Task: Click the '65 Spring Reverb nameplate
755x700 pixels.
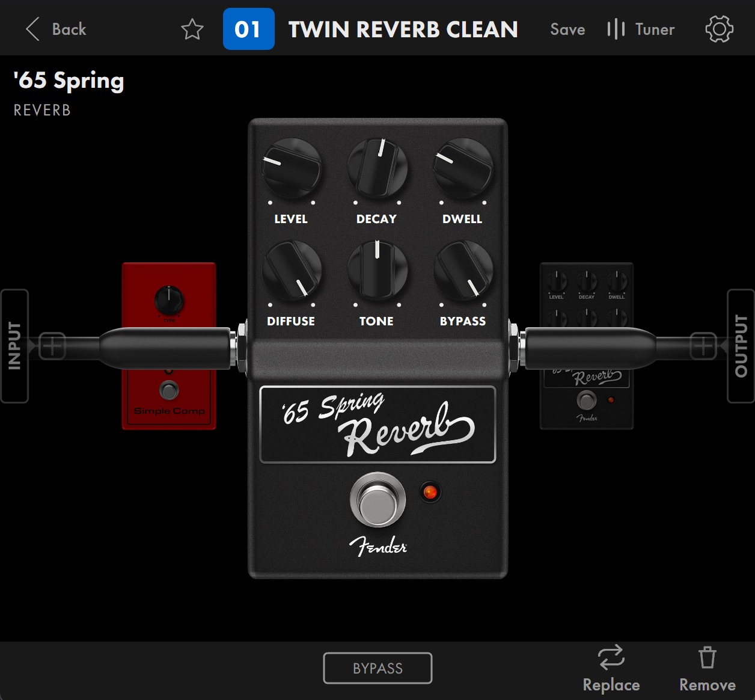Action: (x=377, y=425)
